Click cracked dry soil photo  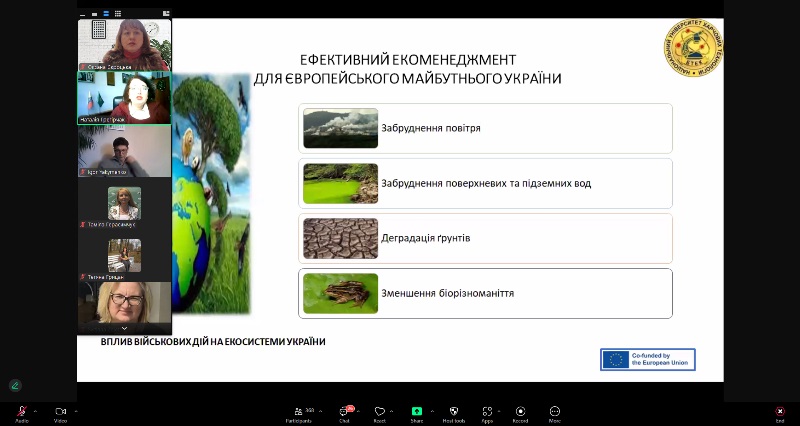point(340,238)
